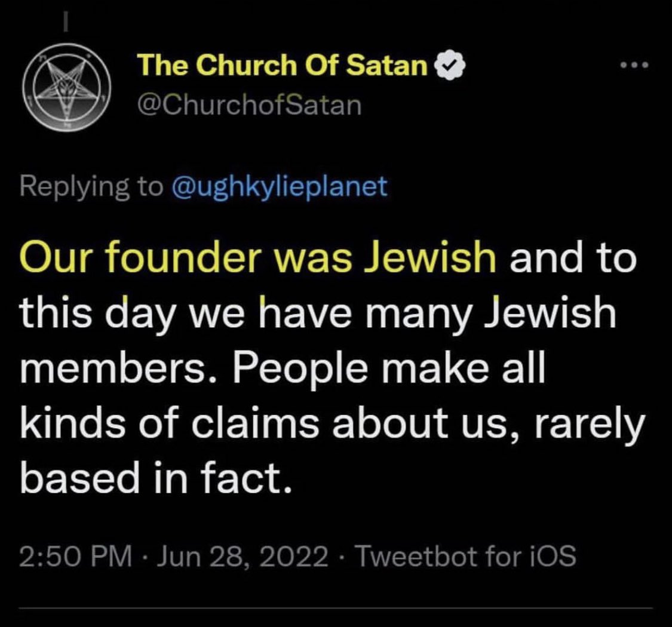Click the "Replying to" label

pyautogui.click(x=91, y=187)
